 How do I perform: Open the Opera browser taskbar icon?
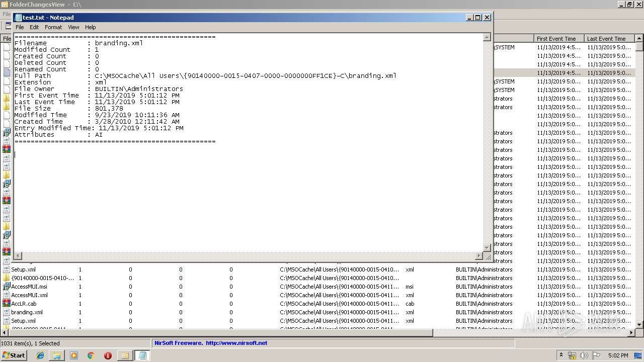[108, 355]
